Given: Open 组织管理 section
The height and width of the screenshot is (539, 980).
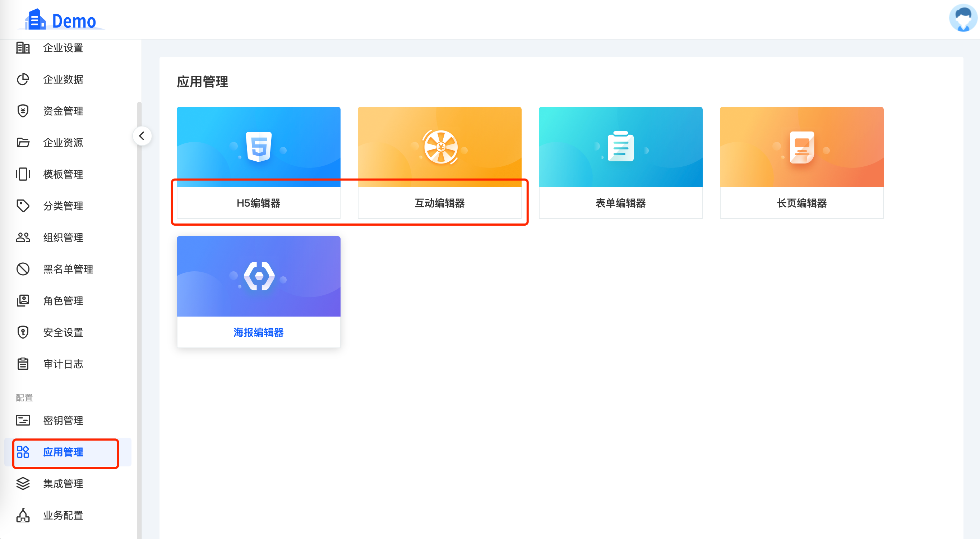Looking at the screenshot, I should pyautogui.click(x=63, y=238).
